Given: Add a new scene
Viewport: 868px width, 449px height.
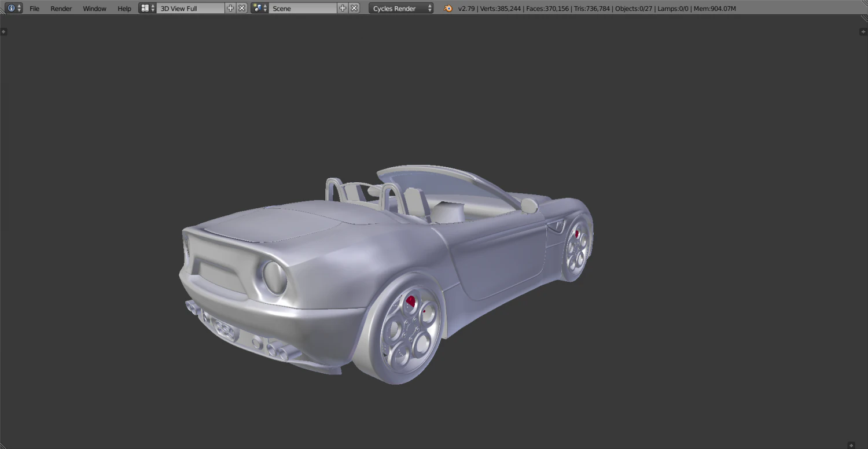Looking at the screenshot, I should click(x=343, y=8).
